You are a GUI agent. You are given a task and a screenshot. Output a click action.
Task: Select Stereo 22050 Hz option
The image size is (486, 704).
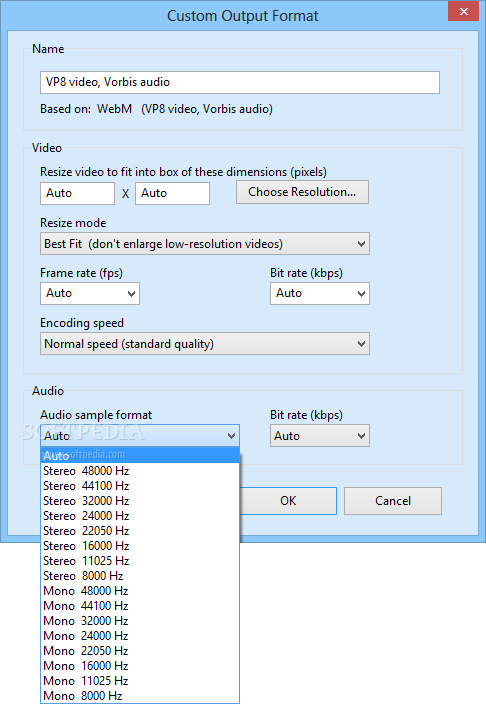pos(140,531)
